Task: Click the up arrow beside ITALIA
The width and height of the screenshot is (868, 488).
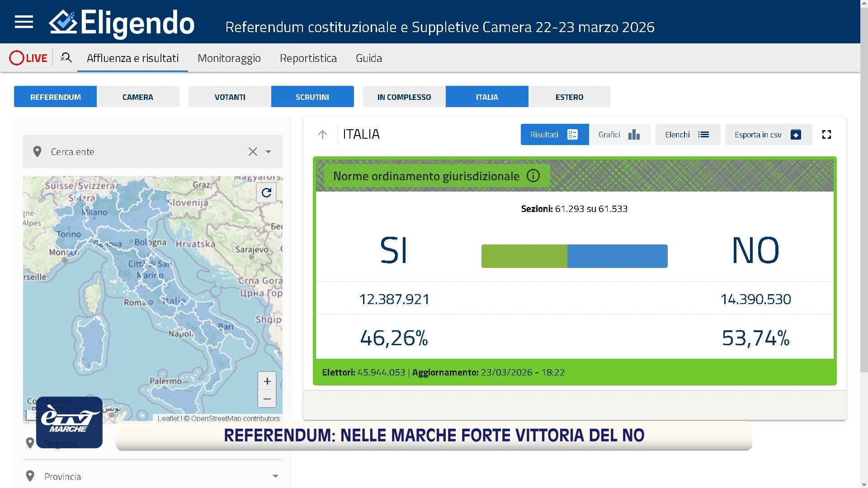Action: (x=322, y=135)
